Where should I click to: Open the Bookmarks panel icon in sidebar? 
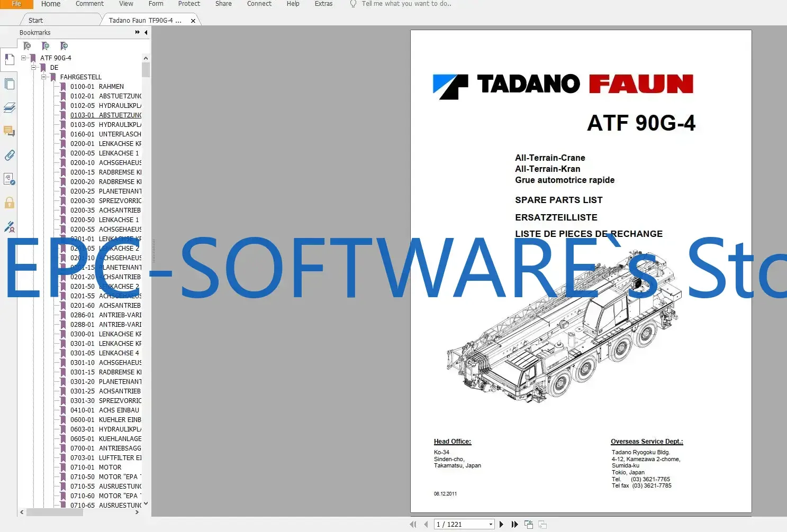(x=9, y=59)
